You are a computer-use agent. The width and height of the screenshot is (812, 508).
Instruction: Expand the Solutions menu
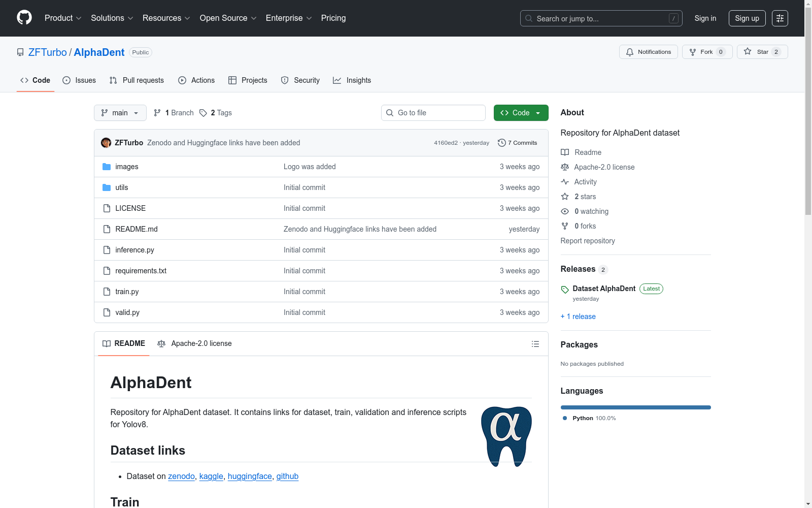tap(112, 18)
